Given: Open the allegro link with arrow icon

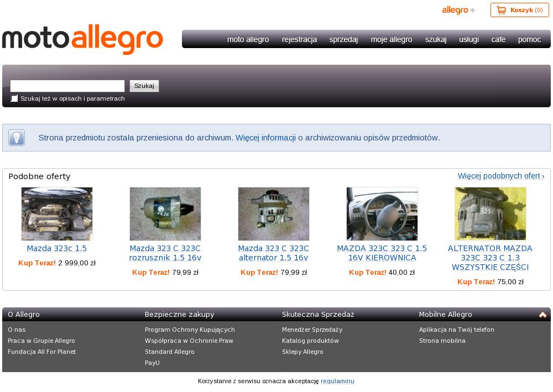Looking at the screenshot, I should (x=458, y=10).
